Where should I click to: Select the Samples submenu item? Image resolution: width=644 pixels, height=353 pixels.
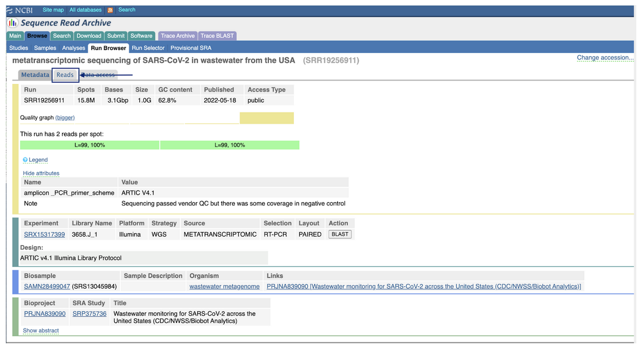tap(45, 48)
